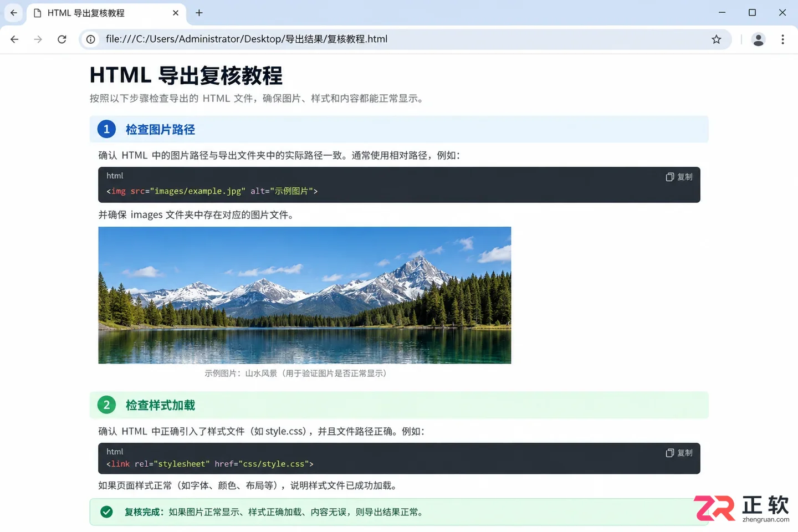Open the user profile avatar
The image size is (798, 532).
point(759,39)
